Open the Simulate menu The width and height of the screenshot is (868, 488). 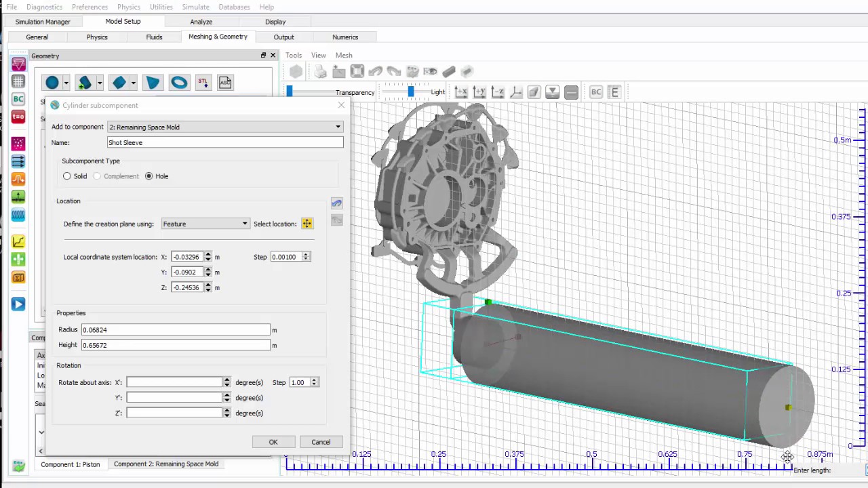(x=195, y=7)
